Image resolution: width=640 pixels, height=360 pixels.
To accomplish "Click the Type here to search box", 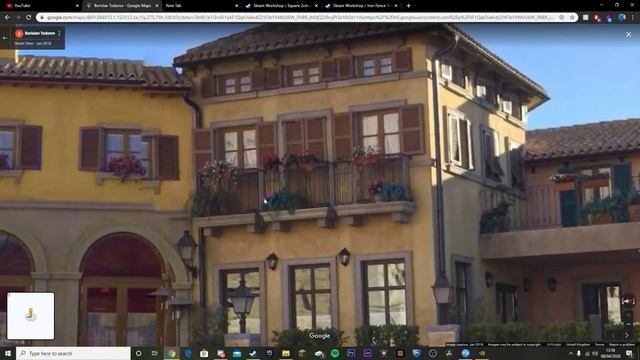I will (73, 353).
